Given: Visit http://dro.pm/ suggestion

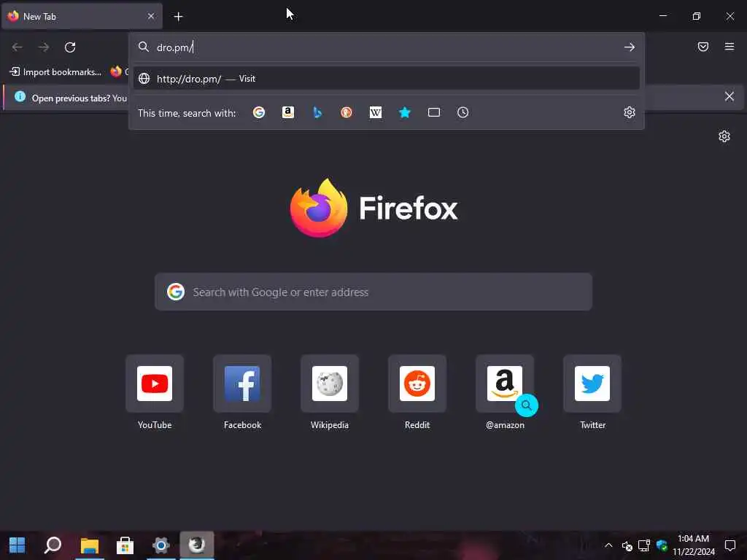Looking at the screenshot, I should [x=387, y=79].
